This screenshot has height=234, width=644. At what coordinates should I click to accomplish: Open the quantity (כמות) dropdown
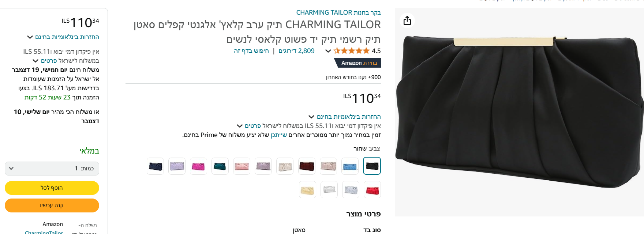point(52,169)
